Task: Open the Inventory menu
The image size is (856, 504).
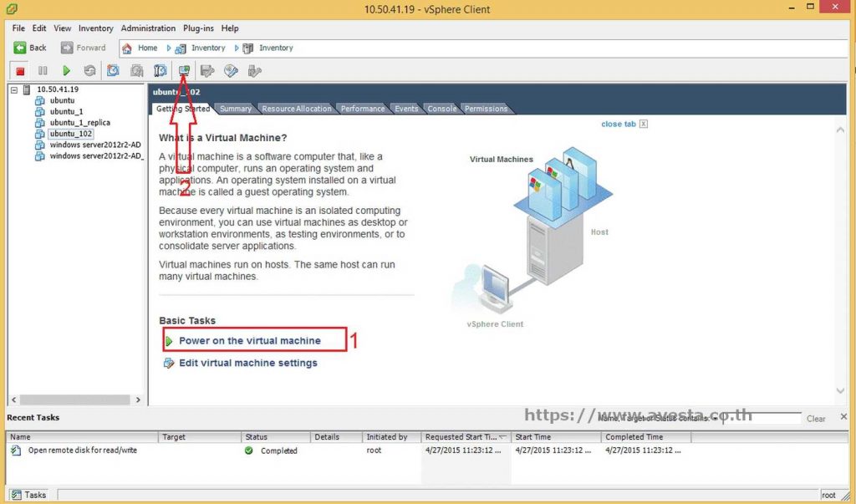Action: [95, 28]
